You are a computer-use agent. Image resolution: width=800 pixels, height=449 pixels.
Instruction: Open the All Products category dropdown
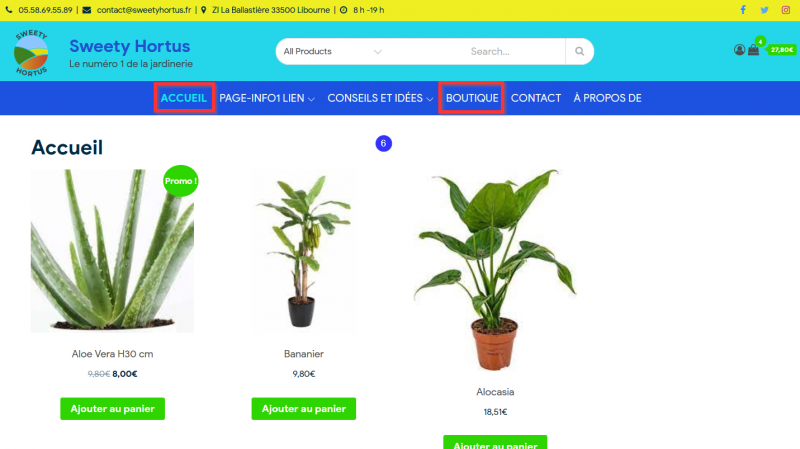[x=333, y=51]
